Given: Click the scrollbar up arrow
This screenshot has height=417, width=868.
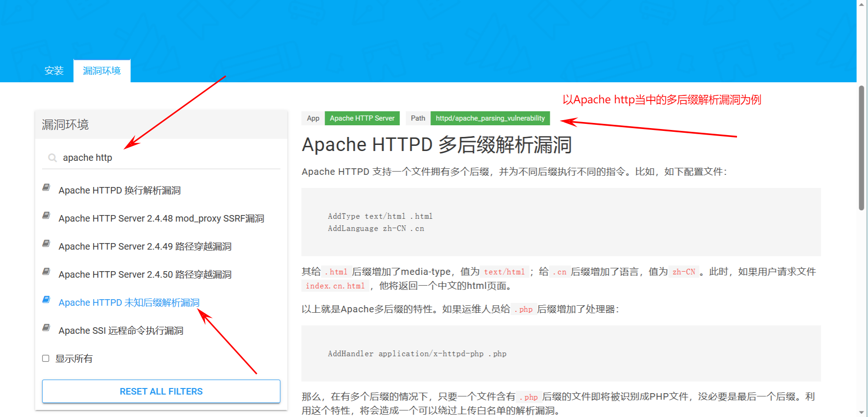Looking at the screenshot, I should pos(861,4).
